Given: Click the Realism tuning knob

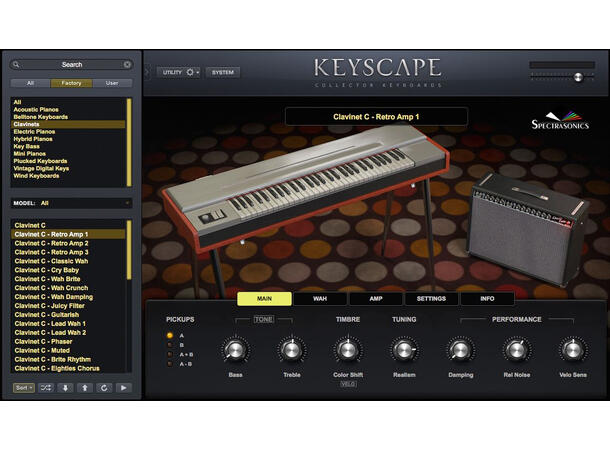Looking at the screenshot, I should click(x=404, y=350).
